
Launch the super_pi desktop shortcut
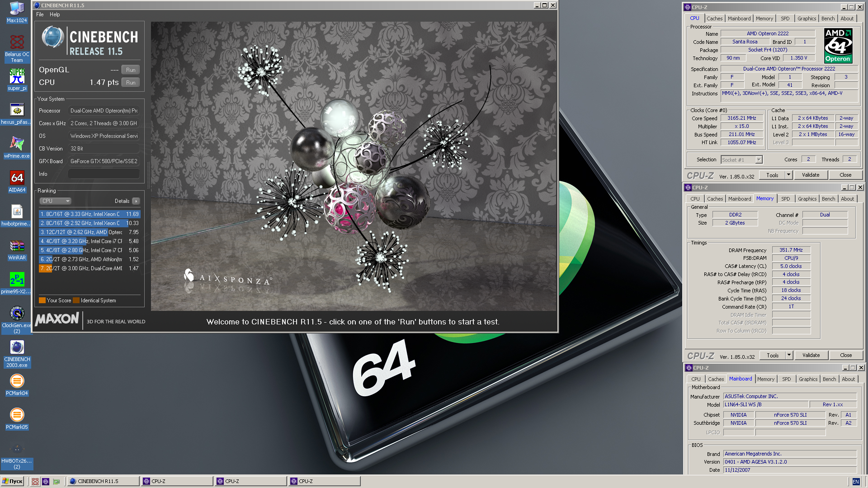pos(17,80)
